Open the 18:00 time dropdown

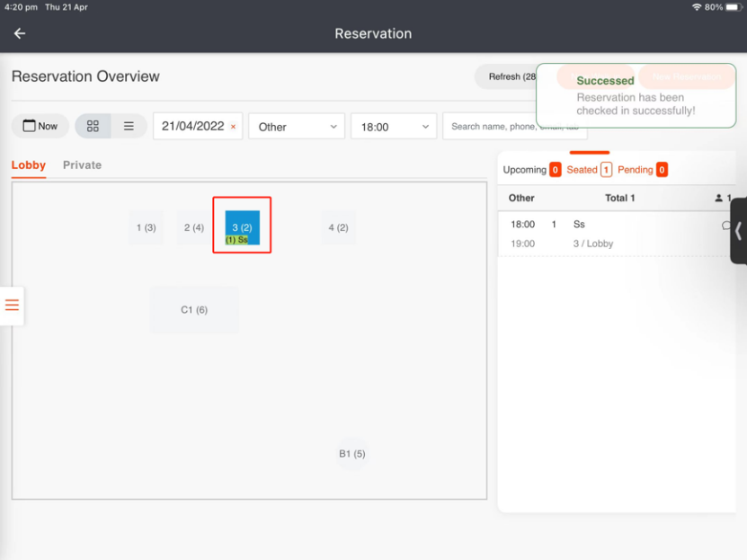(x=394, y=127)
